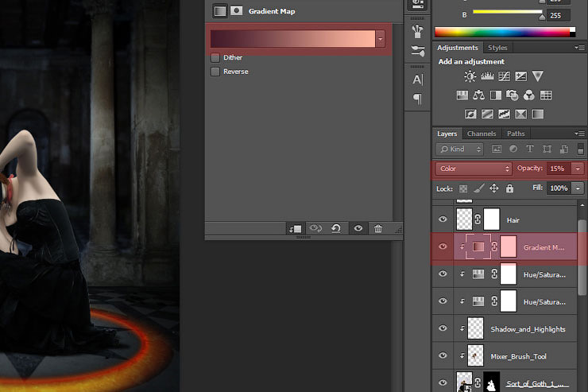Click the color spectrum ramp

point(504,32)
